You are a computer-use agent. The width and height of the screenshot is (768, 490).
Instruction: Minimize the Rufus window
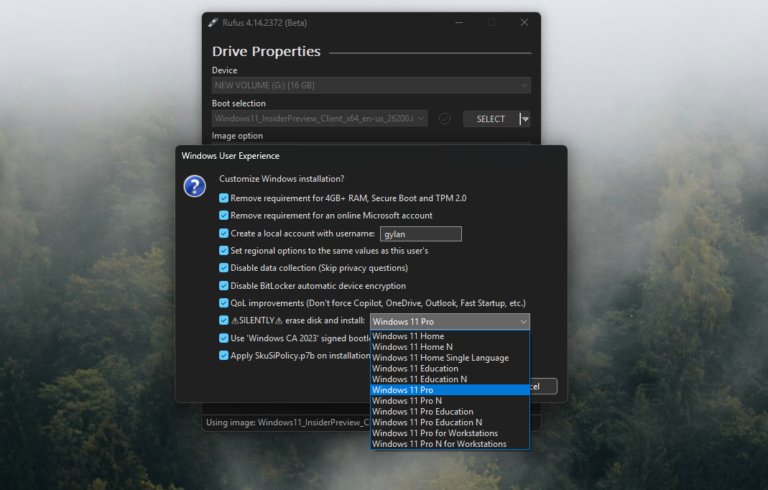coord(458,22)
